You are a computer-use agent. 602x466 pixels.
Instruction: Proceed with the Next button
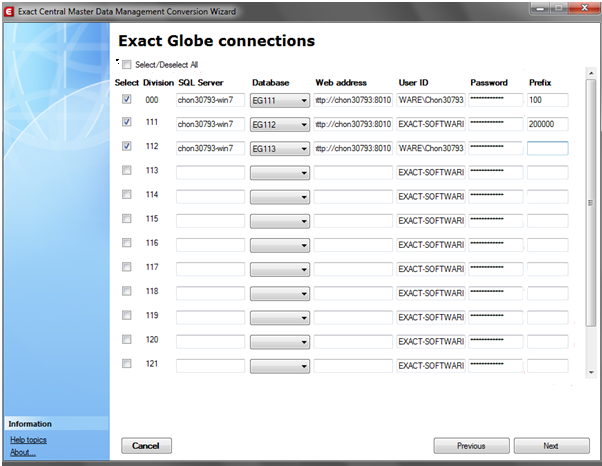pos(551,446)
